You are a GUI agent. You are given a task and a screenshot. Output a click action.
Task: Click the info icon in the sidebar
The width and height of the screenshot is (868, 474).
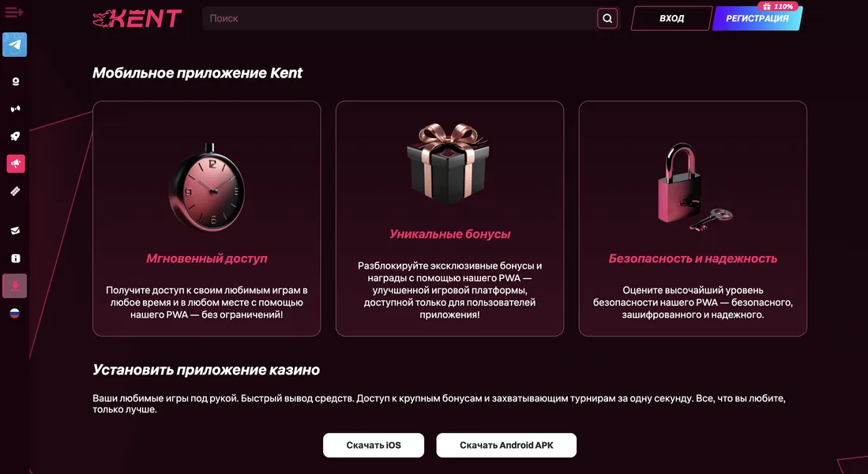14,258
